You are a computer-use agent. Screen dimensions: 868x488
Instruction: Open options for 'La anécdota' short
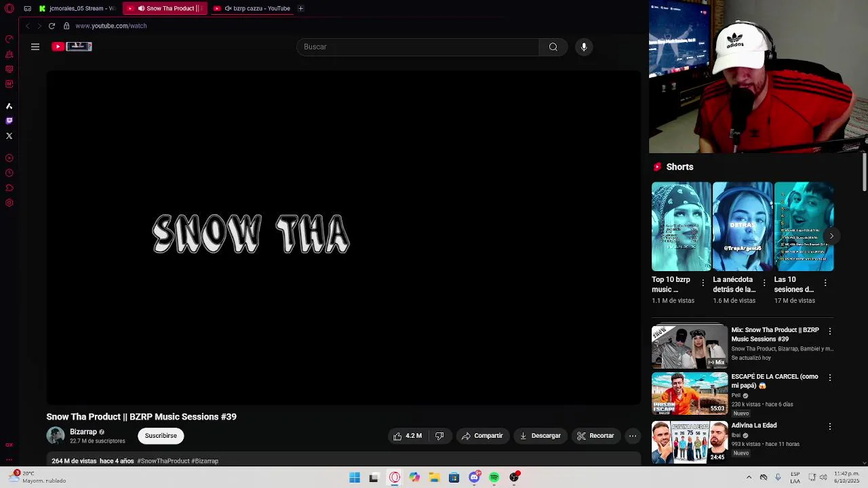764,283
